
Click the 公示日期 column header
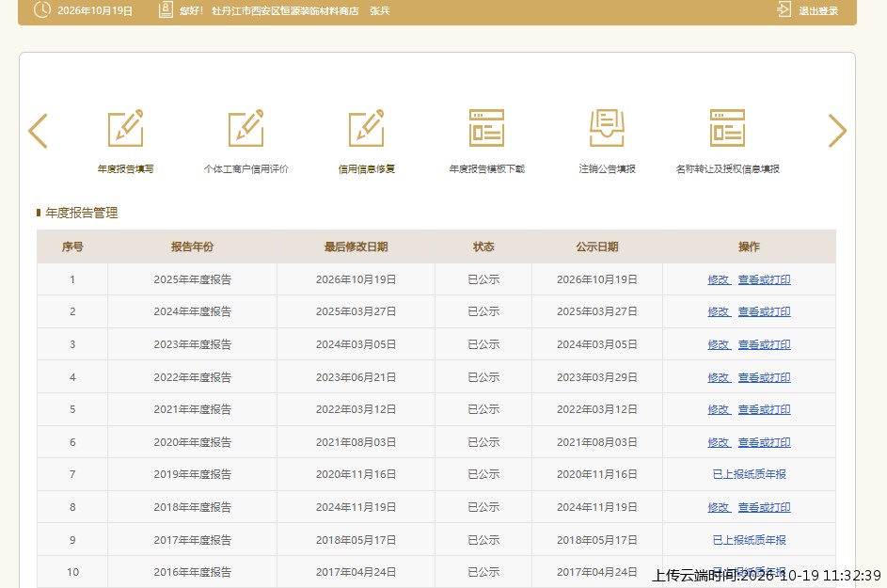pyautogui.click(x=596, y=246)
